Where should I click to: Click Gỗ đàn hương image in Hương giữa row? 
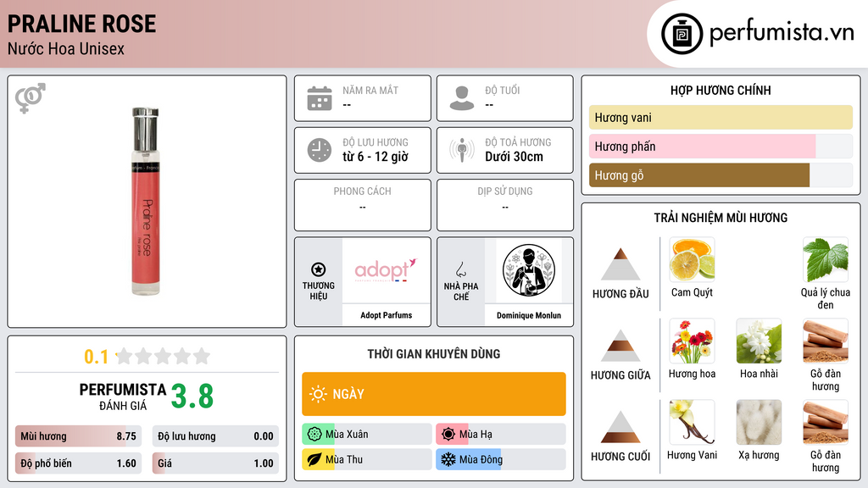826,341
